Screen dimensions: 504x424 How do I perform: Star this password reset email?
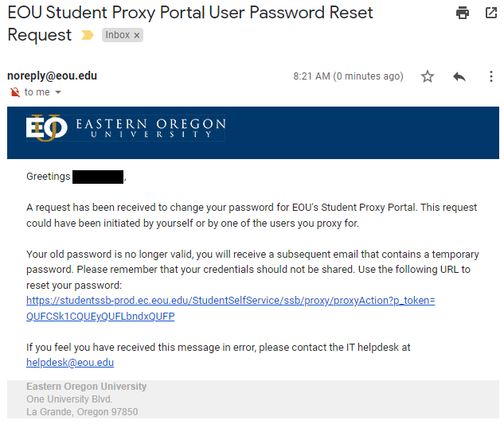click(428, 76)
